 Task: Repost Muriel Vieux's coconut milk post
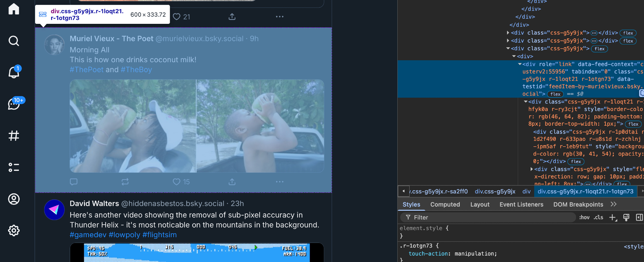125,182
